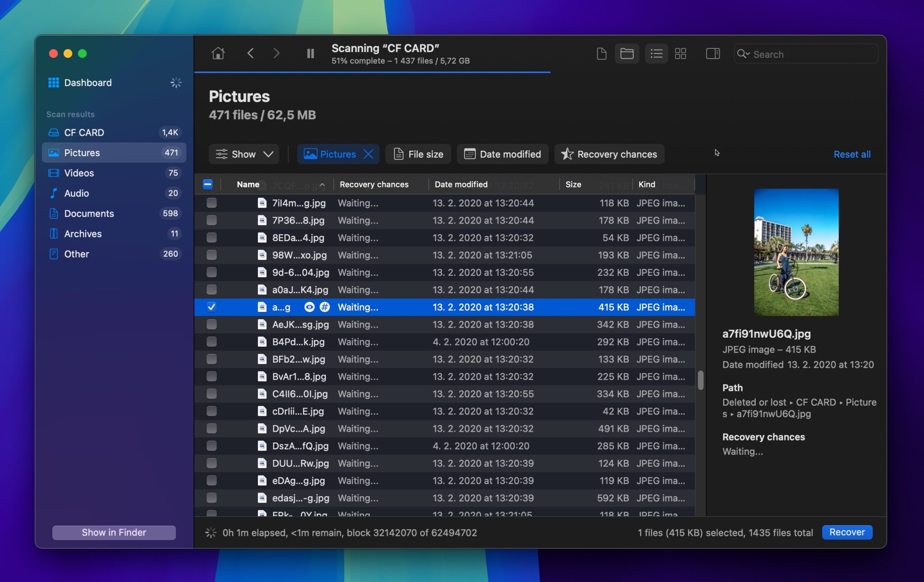The width and height of the screenshot is (924, 582).
Task: Check the checkbox next to 7il4m...g.jpg
Action: pyautogui.click(x=211, y=203)
